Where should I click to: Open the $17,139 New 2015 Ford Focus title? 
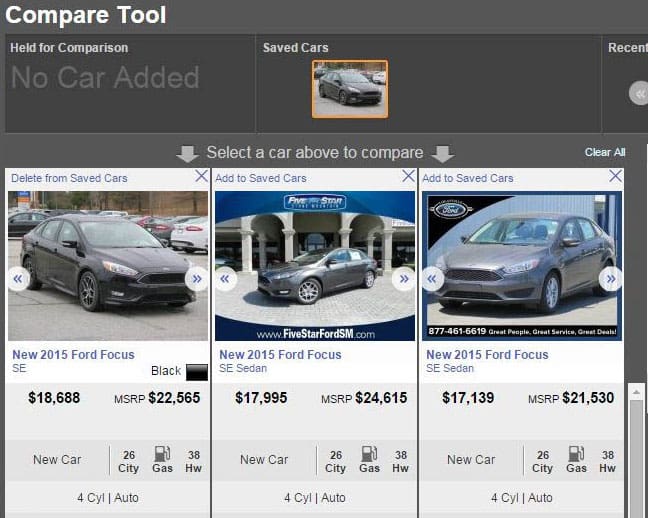[487, 355]
